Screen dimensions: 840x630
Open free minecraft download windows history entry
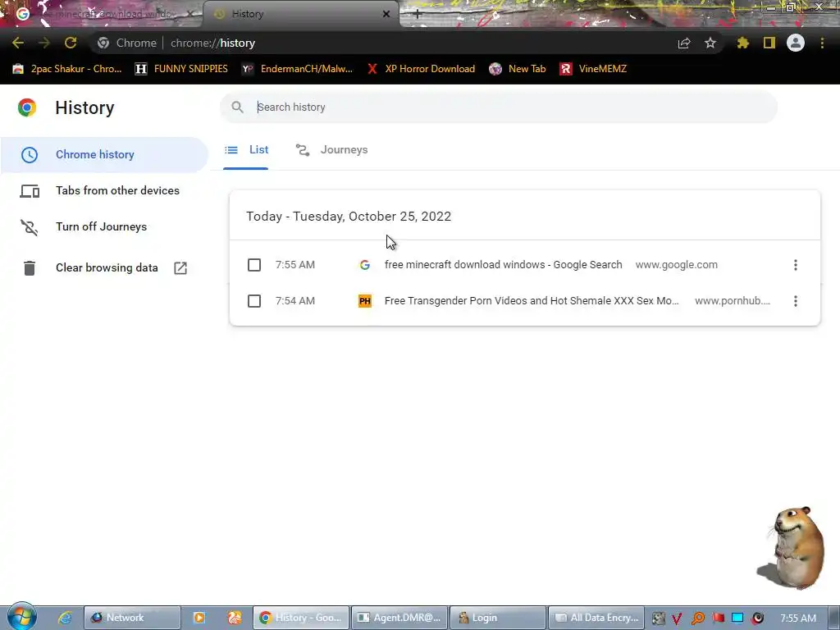[503, 265]
